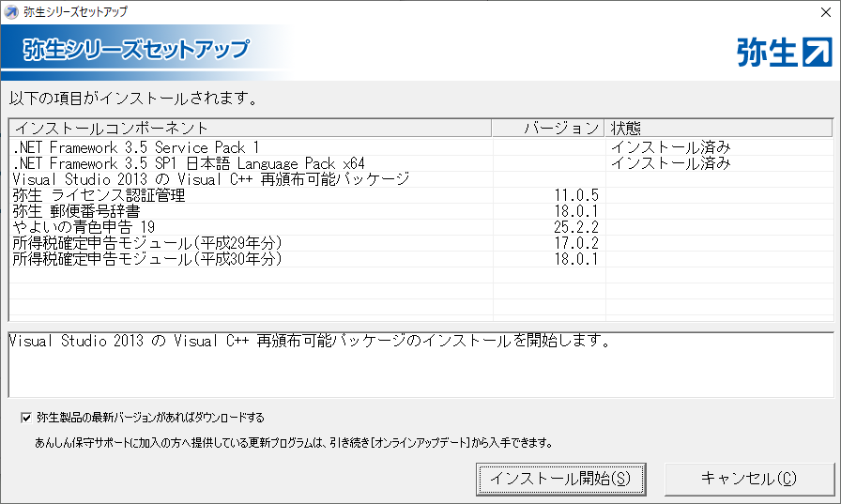
Task: Select 所得税確定申告モジュール(平成29年分) row
Action: [x=421, y=243]
